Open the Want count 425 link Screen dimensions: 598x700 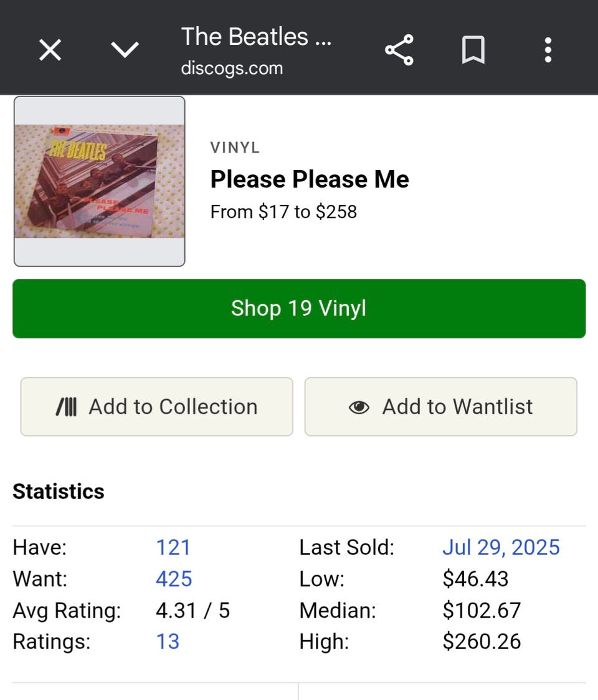pos(174,579)
